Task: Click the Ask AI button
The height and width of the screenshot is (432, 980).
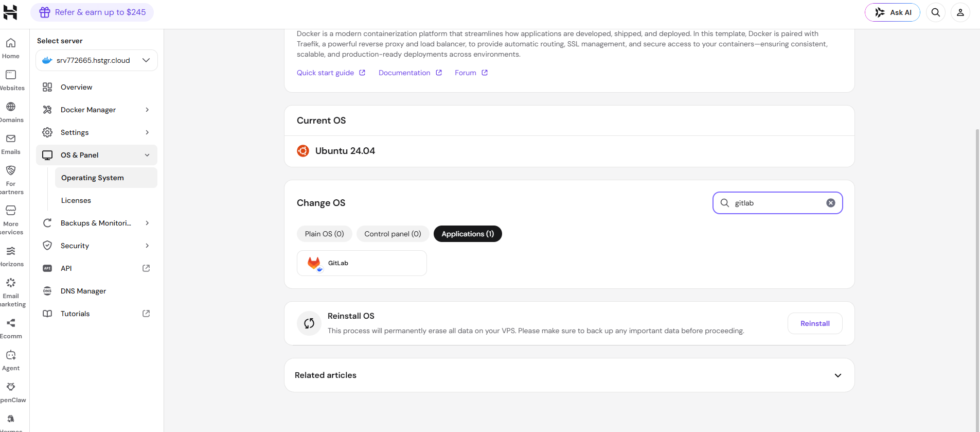Action: tap(893, 12)
